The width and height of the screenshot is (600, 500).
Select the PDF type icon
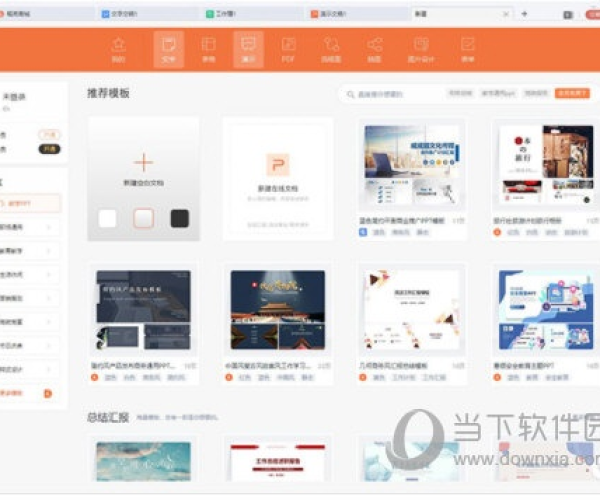[288, 49]
